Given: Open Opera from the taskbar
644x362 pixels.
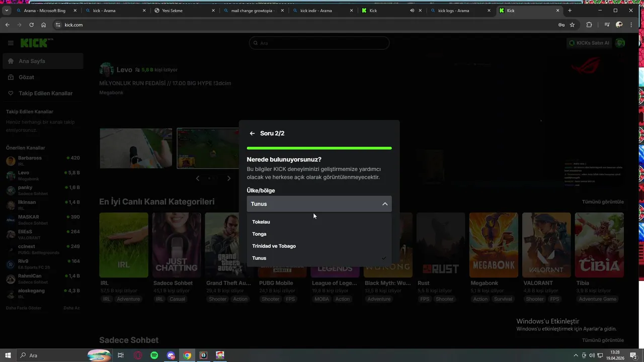Looking at the screenshot, I should point(137,355).
